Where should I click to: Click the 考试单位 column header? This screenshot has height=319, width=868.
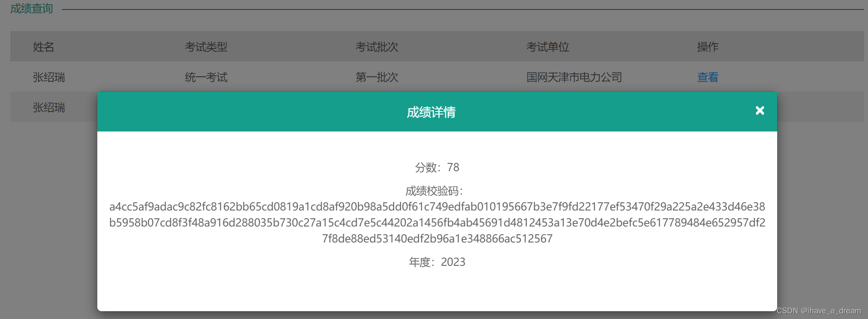(548, 47)
